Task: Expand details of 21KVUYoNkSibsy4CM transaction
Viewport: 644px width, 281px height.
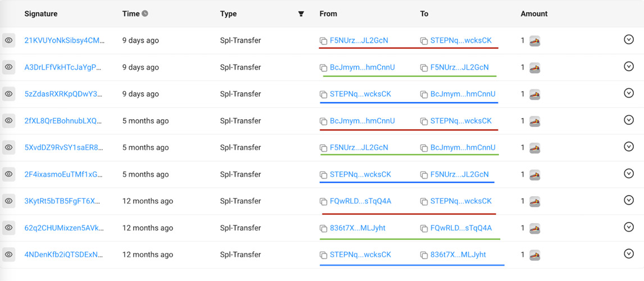Action: tap(628, 39)
